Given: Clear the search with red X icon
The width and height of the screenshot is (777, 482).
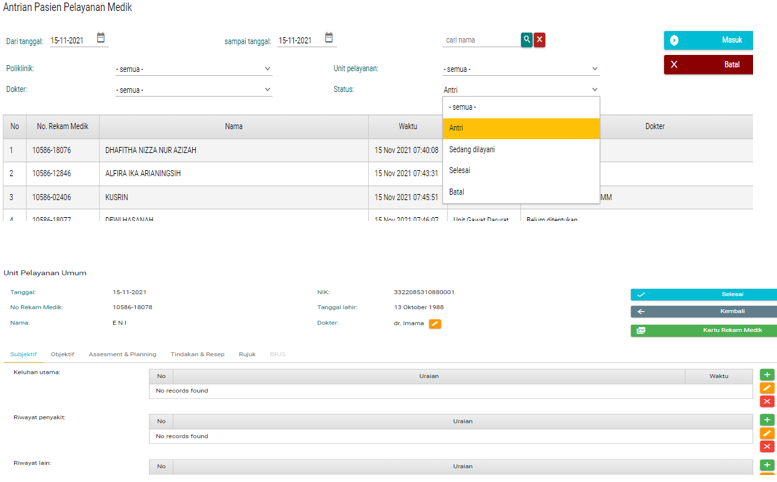Looking at the screenshot, I should click(x=540, y=40).
